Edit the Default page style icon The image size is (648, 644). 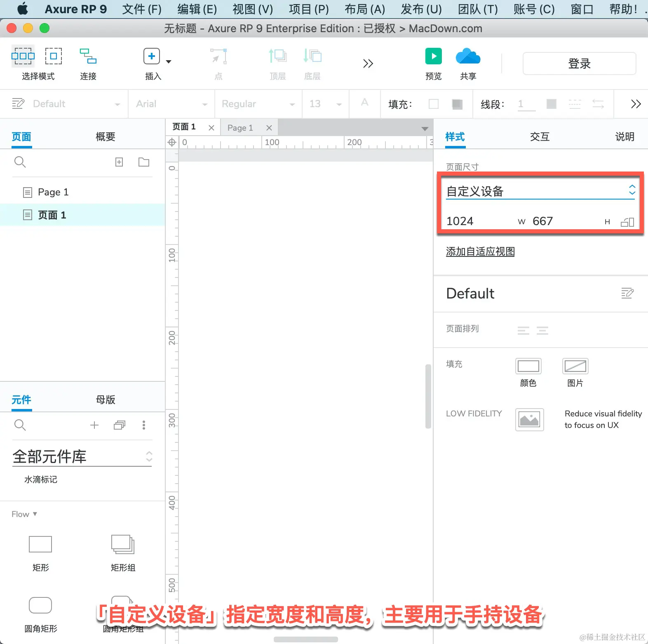tap(627, 293)
